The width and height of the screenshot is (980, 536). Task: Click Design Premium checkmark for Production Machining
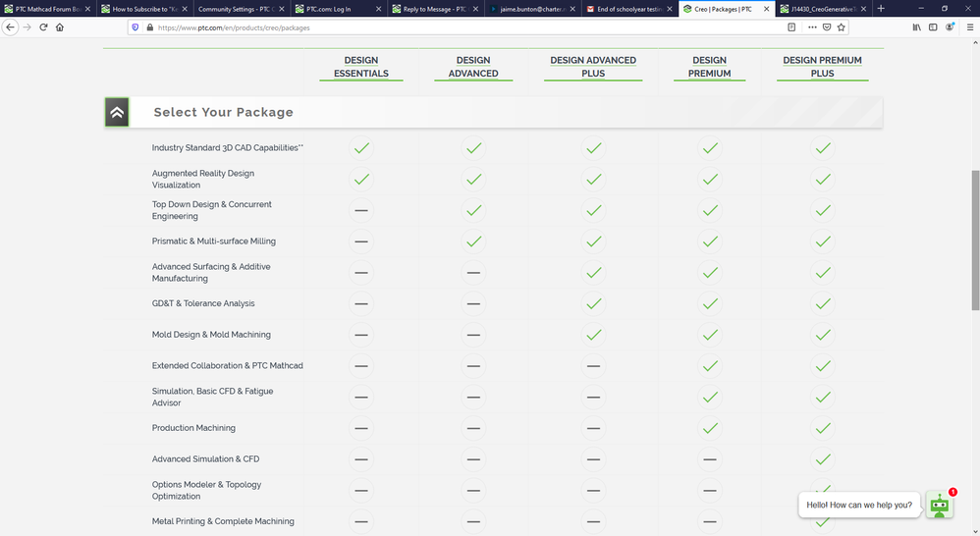pos(709,428)
